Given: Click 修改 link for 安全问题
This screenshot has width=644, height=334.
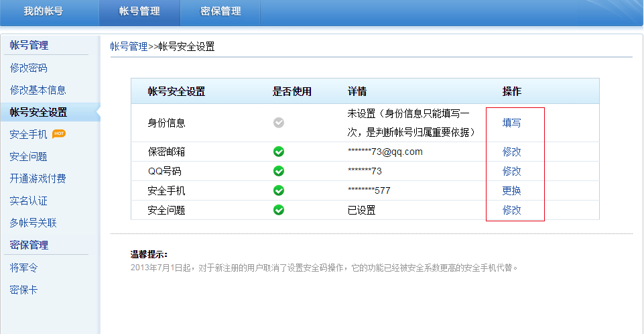Looking at the screenshot, I should [512, 210].
